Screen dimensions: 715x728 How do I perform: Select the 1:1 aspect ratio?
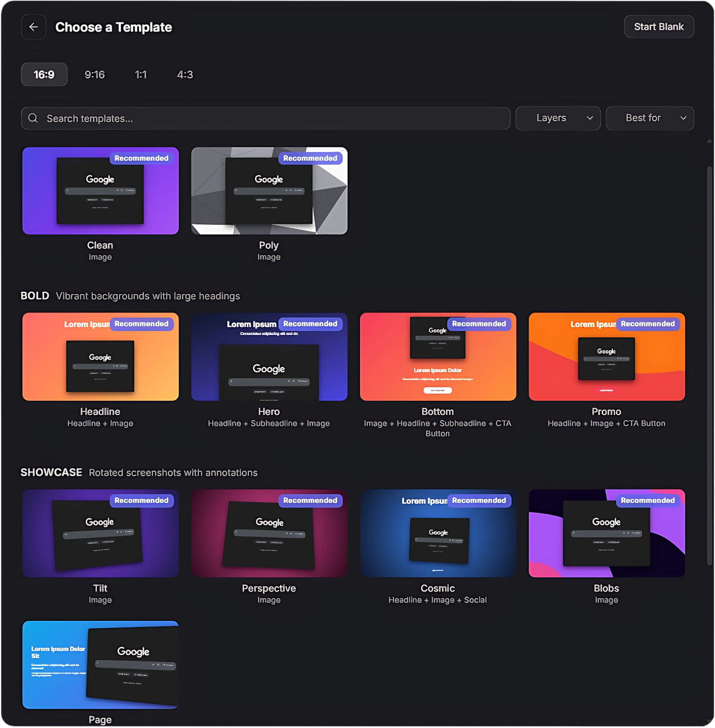point(141,74)
